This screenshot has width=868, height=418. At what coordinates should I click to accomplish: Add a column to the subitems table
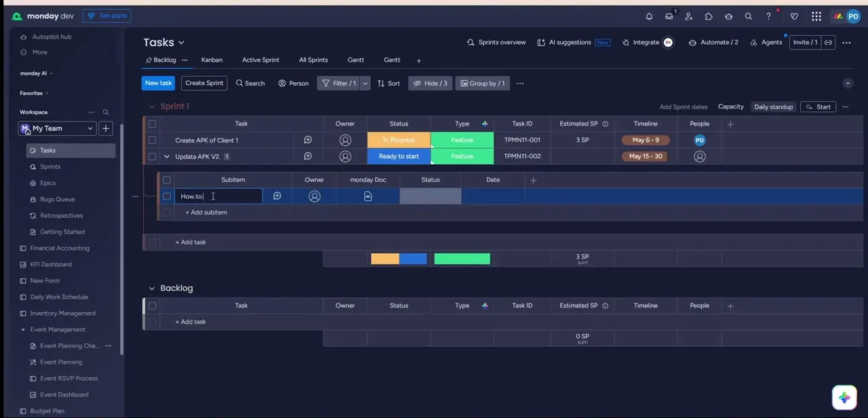coord(533,180)
